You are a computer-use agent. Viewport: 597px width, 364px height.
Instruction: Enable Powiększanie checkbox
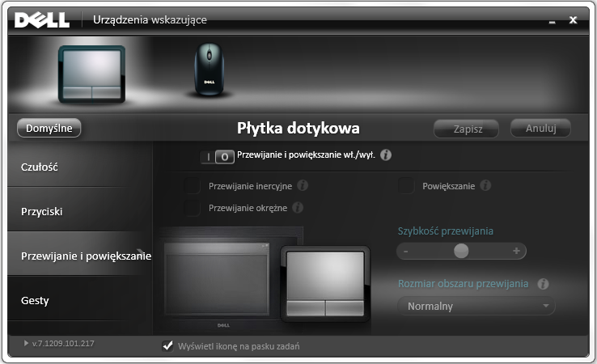coord(406,186)
